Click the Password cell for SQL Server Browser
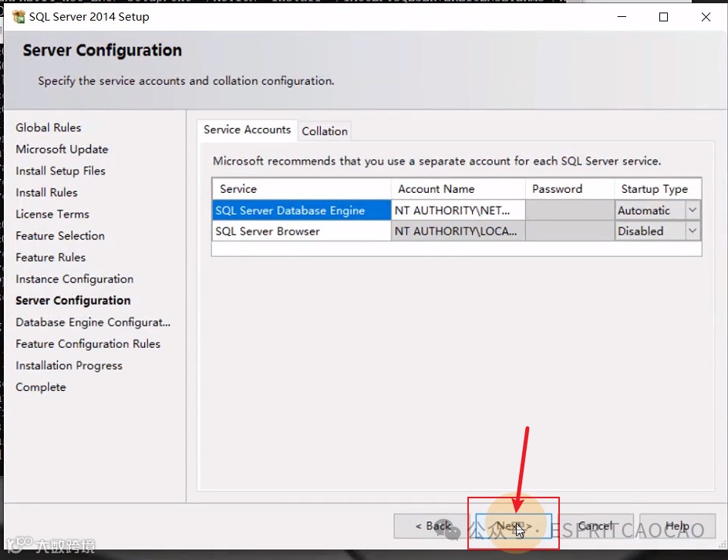Viewport: 728px width, 560px height. [570, 231]
